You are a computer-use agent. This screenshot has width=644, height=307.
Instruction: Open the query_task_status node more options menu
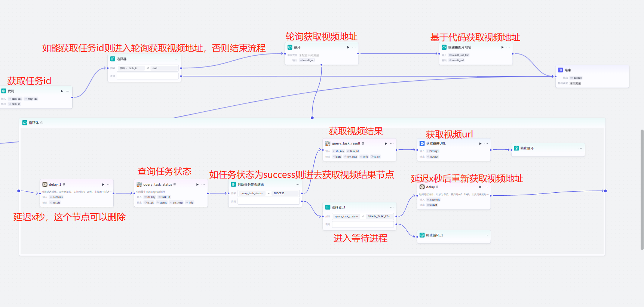pyautogui.click(x=203, y=184)
